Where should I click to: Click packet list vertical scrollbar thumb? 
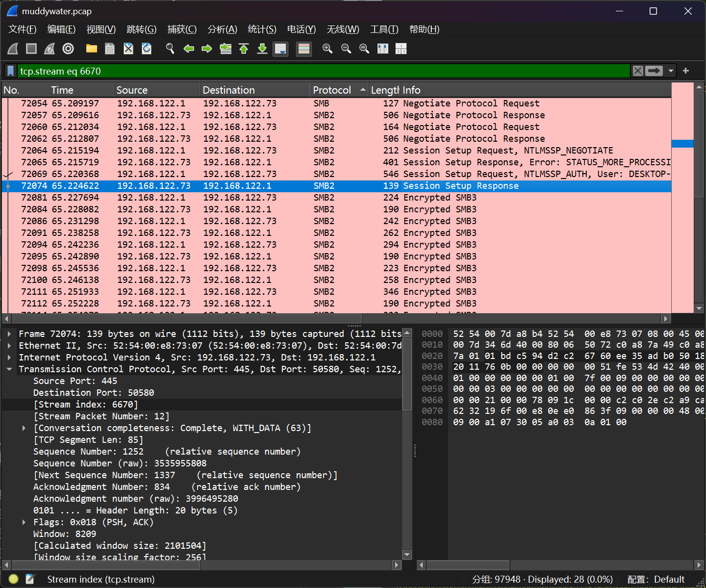pos(700,144)
